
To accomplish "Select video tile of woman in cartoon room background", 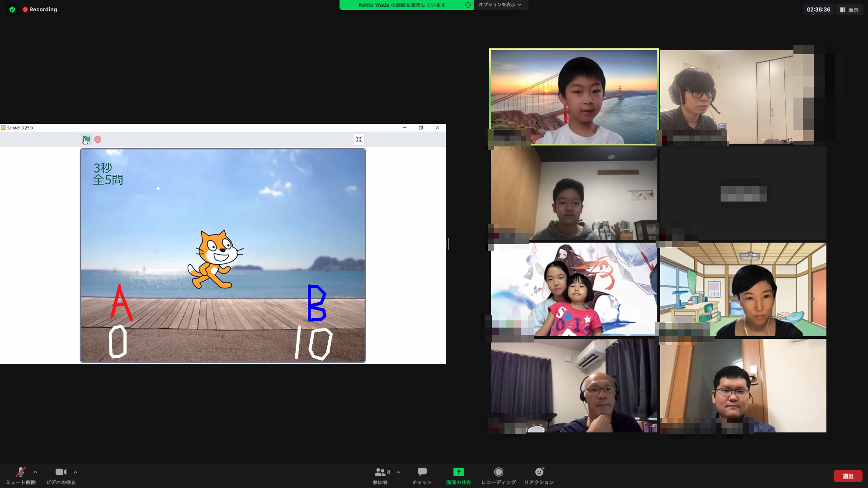I will click(743, 289).
